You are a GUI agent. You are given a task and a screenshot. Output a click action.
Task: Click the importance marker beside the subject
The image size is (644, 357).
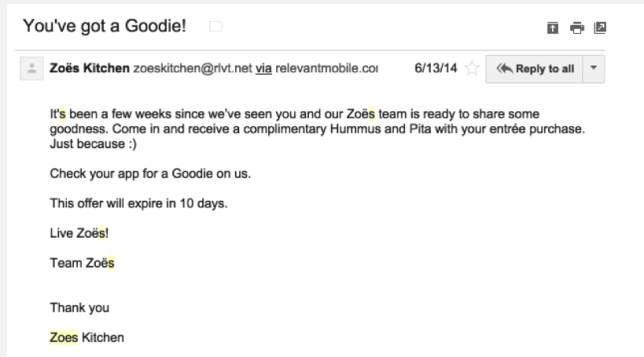[x=216, y=27]
